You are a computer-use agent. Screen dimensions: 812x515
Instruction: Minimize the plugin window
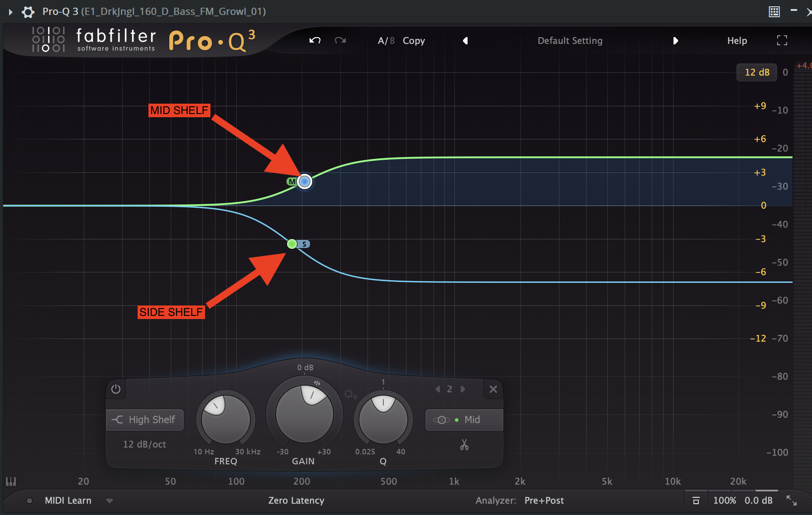[794, 10]
